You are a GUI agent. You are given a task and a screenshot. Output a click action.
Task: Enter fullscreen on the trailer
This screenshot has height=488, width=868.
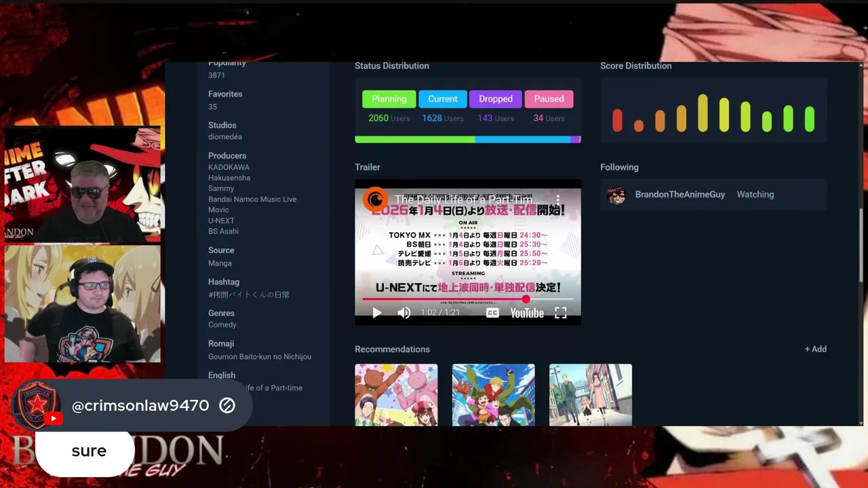561,312
